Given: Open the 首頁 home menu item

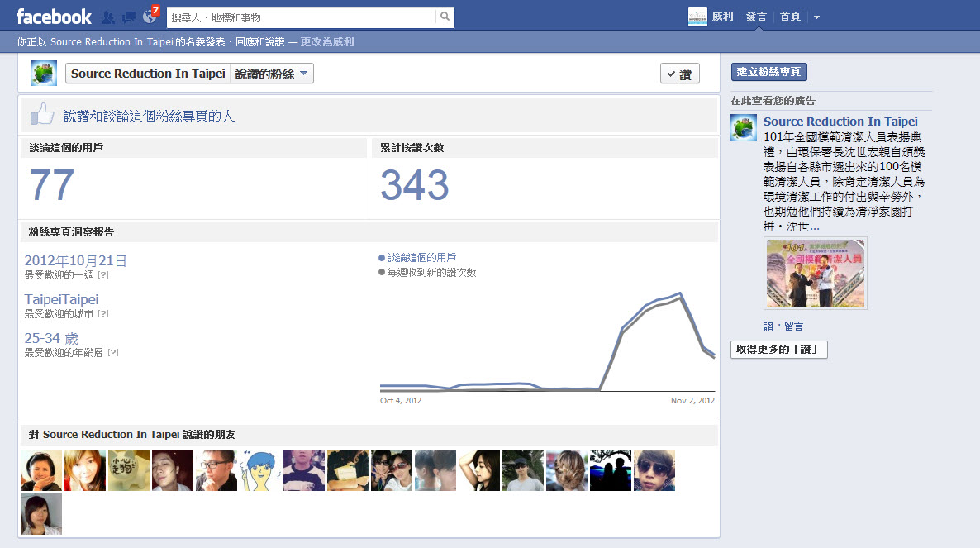Looking at the screenshot, I should (790, 17).
